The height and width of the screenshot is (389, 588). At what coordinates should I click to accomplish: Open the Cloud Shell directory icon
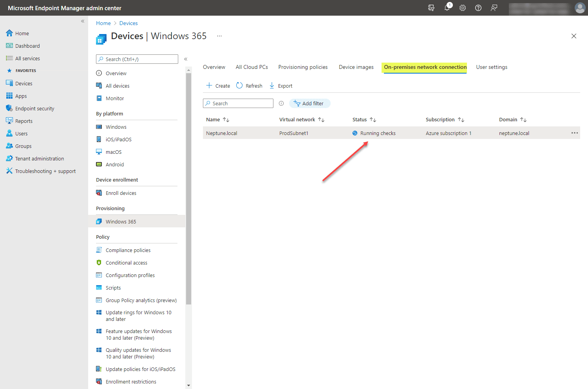pos(431,8)
